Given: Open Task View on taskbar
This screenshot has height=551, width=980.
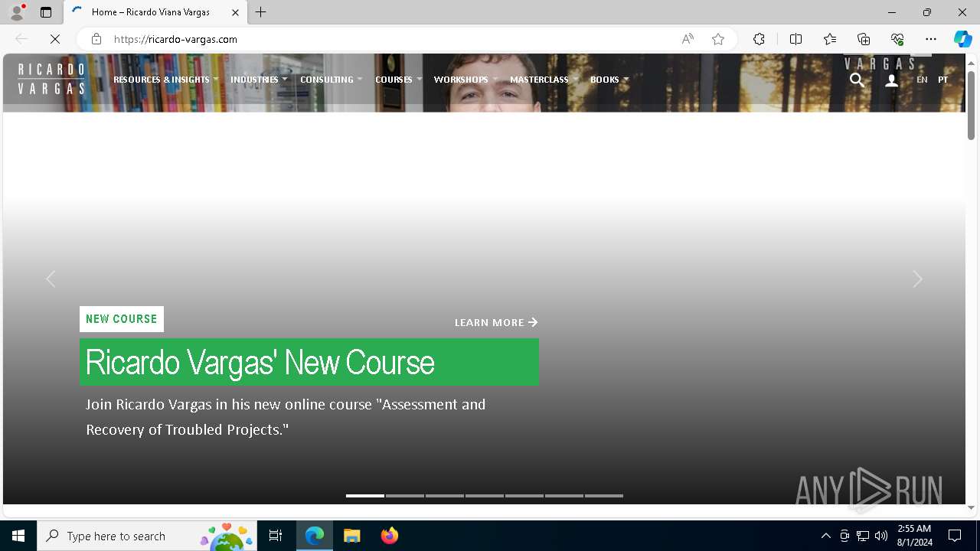Looking at the screenshot, I should pyautogui.click(x=276, y=536).
